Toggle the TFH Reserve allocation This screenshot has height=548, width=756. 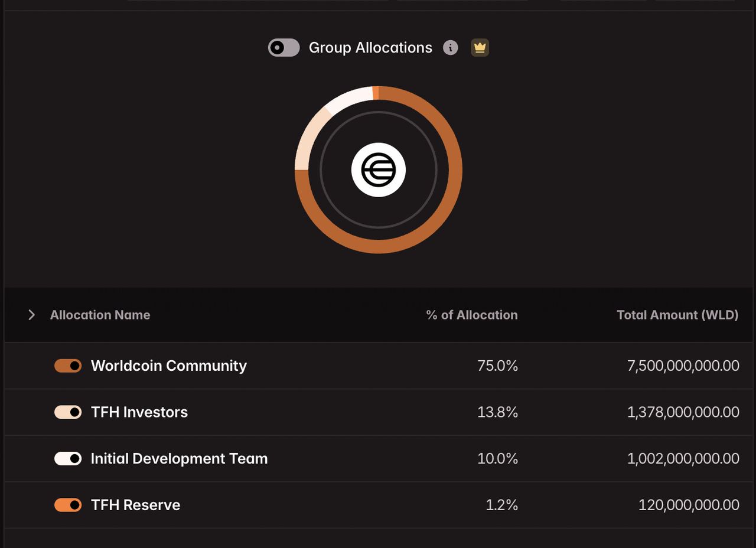(68, 505)
